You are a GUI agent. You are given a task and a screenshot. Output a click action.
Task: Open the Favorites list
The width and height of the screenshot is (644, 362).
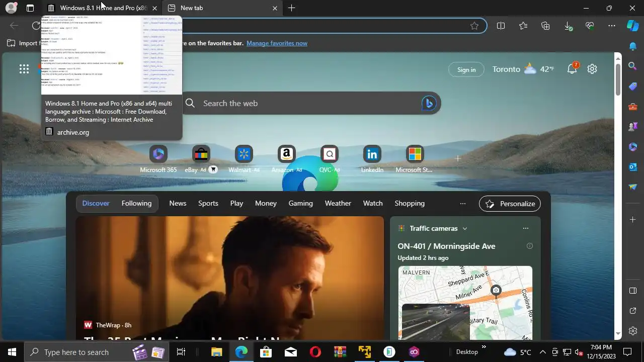tap(523, 26)
